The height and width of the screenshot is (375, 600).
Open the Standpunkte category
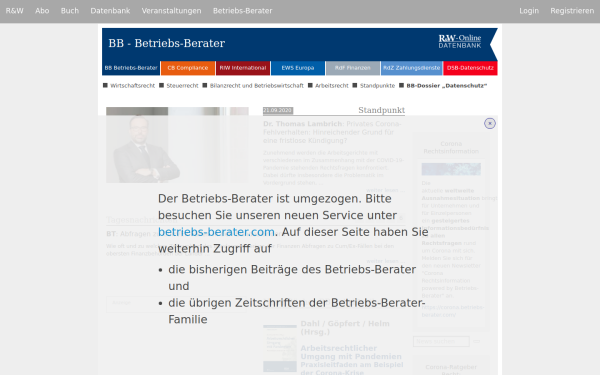coord(377,86)
